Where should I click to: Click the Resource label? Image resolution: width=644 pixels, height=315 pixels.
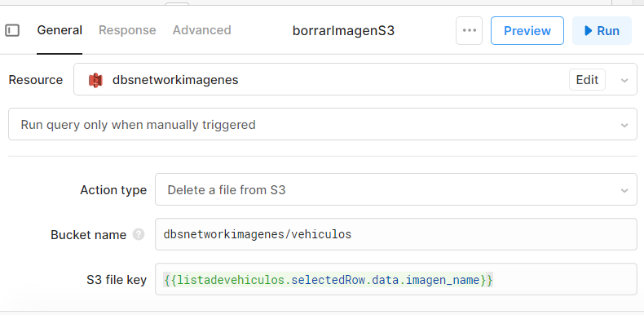(x=36, y=80)
